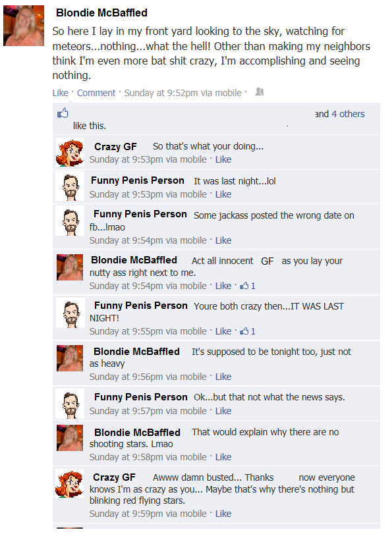Open Blondie McBaffled's name on the main post
The height and width of the screenshot is (538, 392).
pyautogui.click(x=101, y=13)
